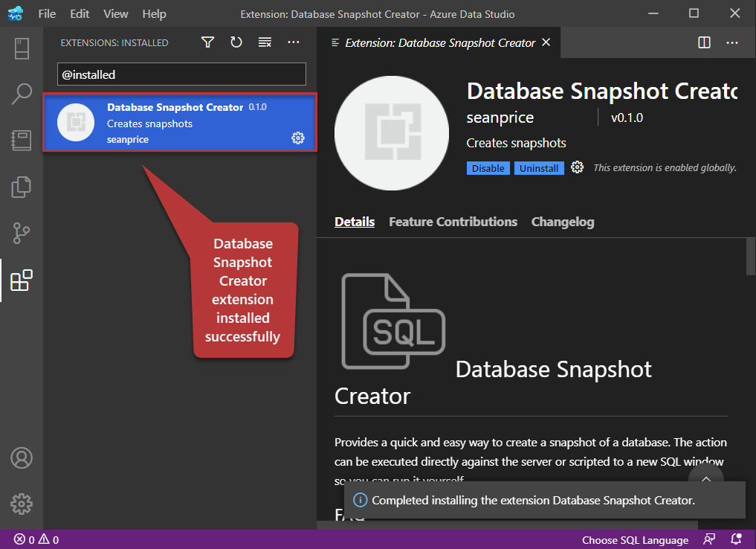Open the Changelog tab

[x=562, y=222]
